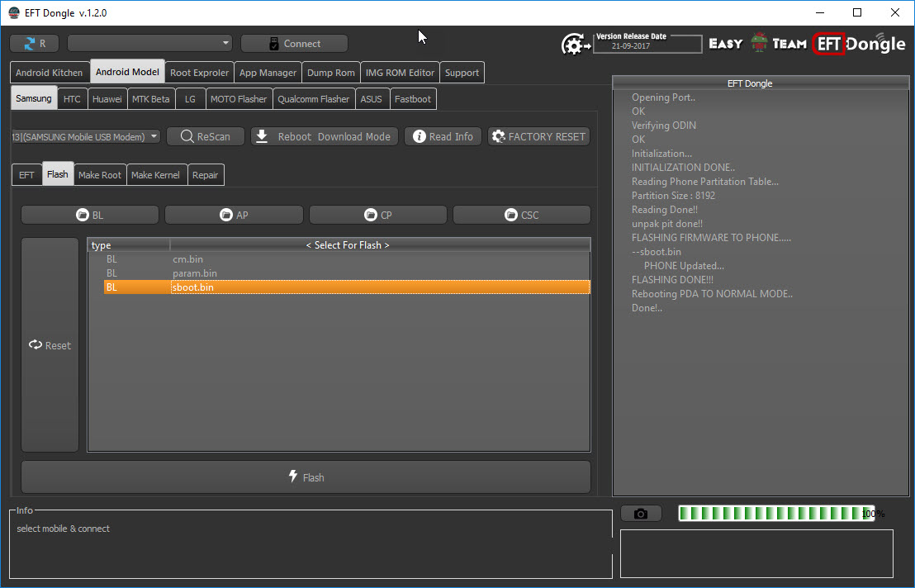This screenshot has height=588, width=915.
Task: Click the type column header
Action: point(129,245)
